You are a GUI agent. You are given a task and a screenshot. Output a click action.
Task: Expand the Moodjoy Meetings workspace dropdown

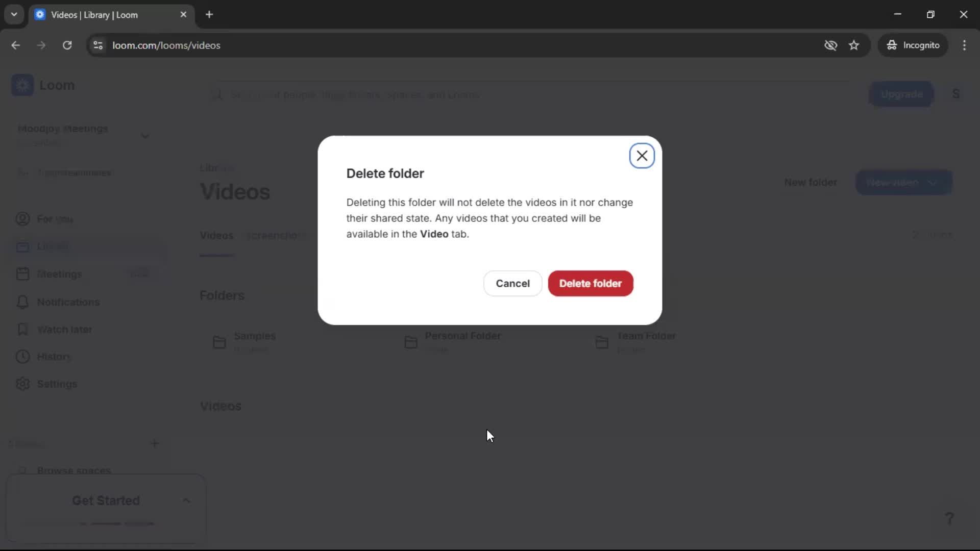tap(145, 135)
